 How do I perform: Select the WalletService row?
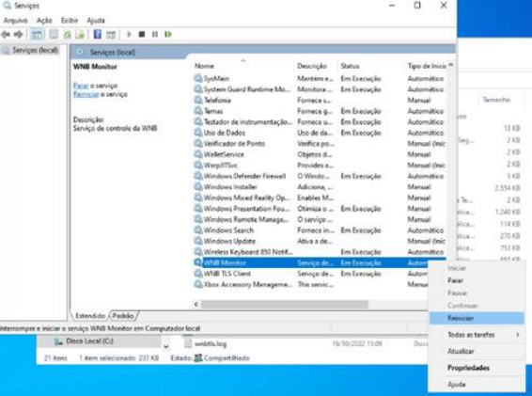[319, 154]
